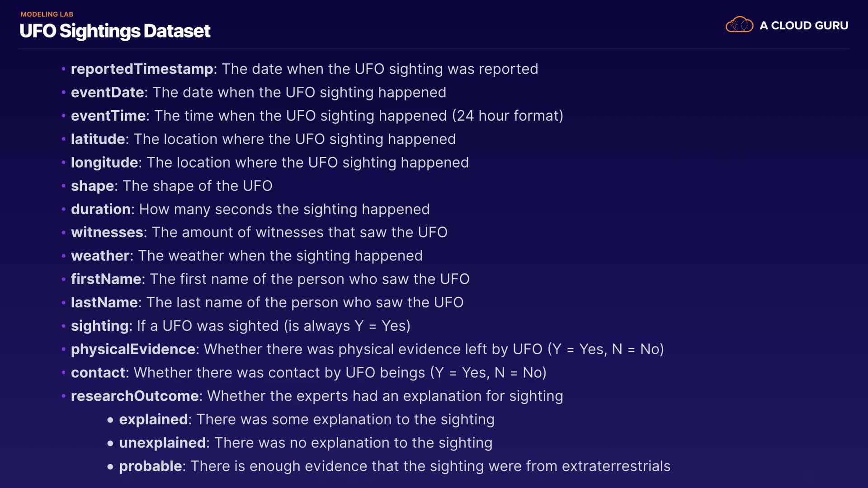The width and height of the screenshot is (868, 488).
Task: Click the firstName field name
Action: (106, 279)
